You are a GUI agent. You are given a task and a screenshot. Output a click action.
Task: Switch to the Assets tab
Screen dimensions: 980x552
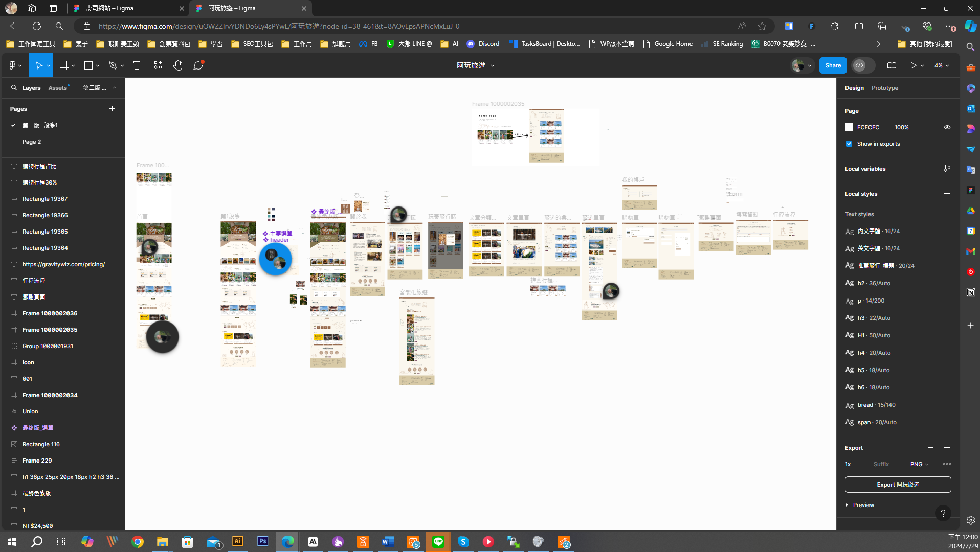[x=58, y=88]
